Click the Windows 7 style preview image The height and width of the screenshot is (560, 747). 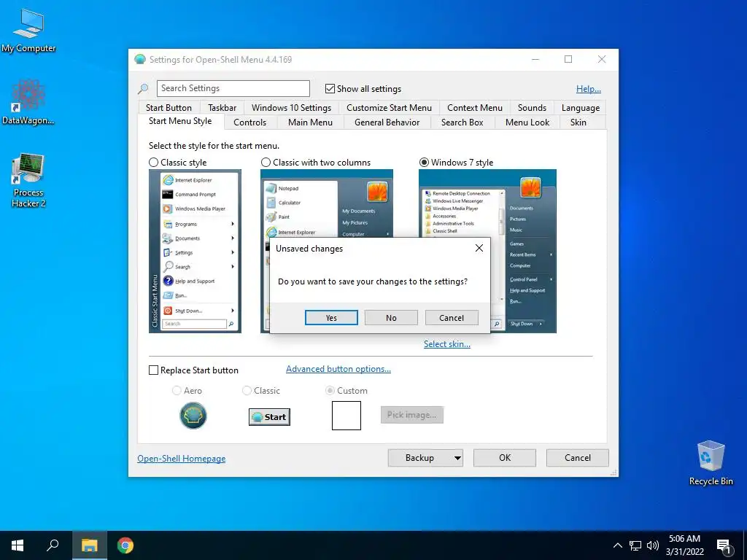point(487,251)
